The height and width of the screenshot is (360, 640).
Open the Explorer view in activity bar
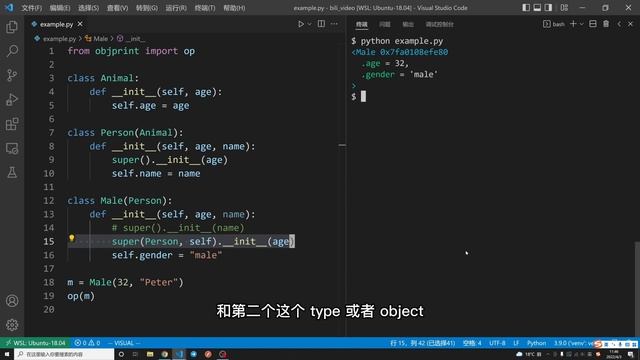coord(12,27)
